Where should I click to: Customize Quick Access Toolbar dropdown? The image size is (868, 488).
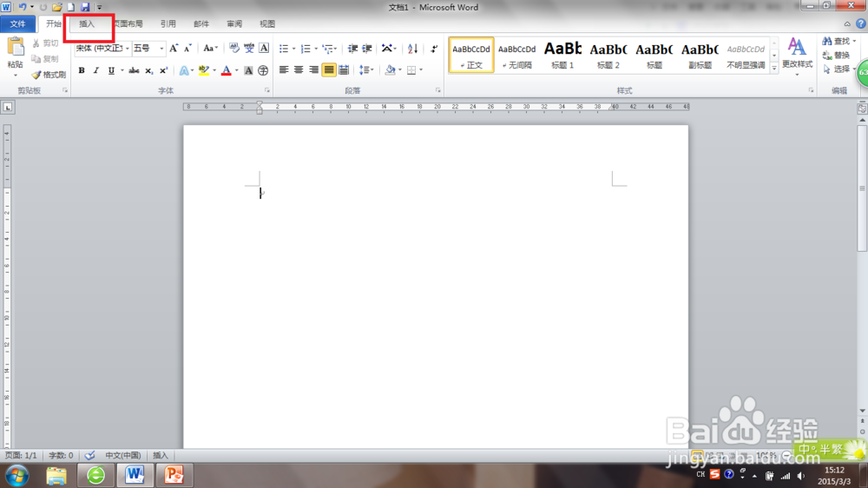click(100, 7)
